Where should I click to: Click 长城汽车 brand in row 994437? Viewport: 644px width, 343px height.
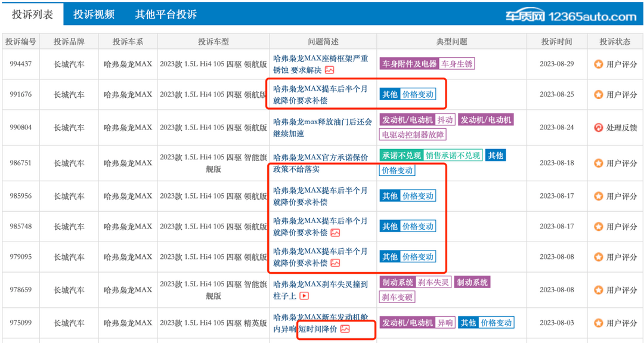69,64
